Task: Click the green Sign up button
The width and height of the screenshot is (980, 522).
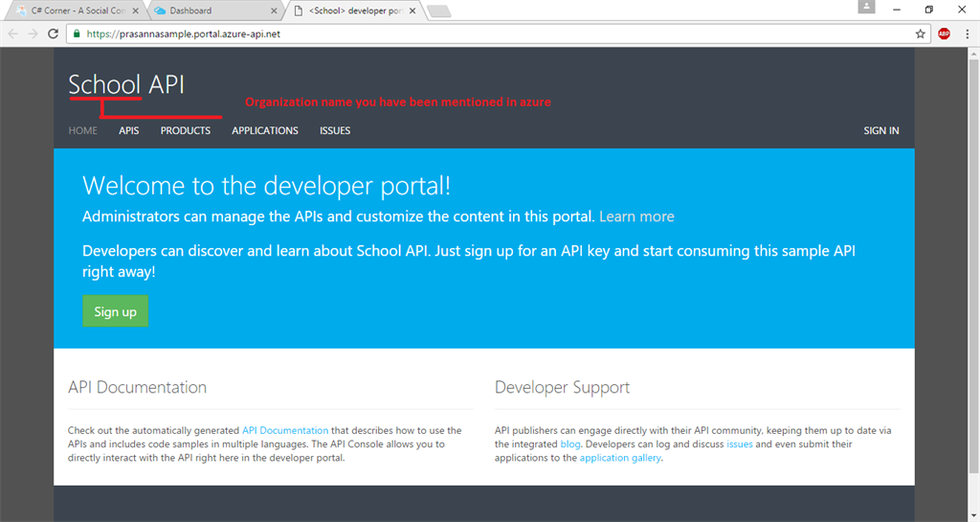Action: [x=115, y=311]
